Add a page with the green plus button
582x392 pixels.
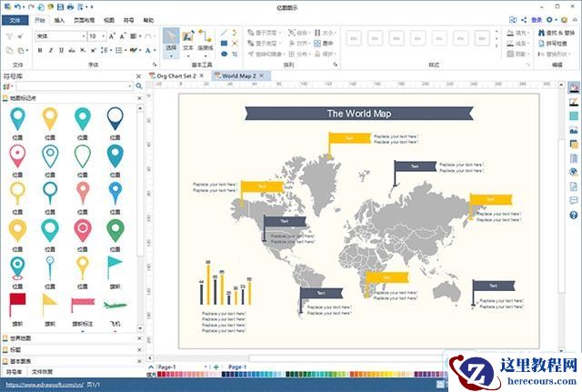click(216, 367)
